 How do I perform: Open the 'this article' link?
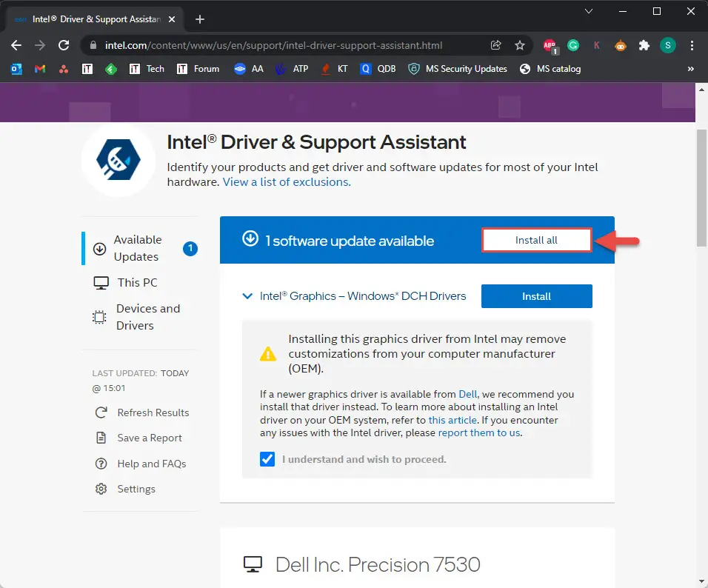point(452,420)
